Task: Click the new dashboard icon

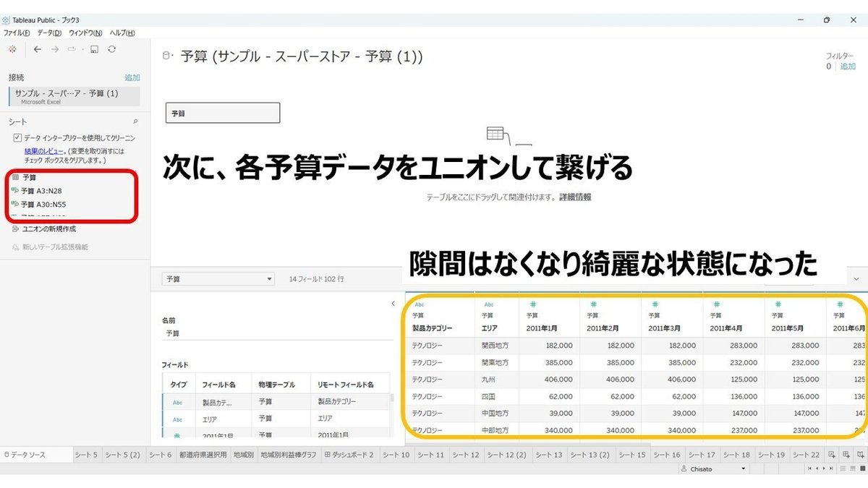Action: click(x=846, y=455)
